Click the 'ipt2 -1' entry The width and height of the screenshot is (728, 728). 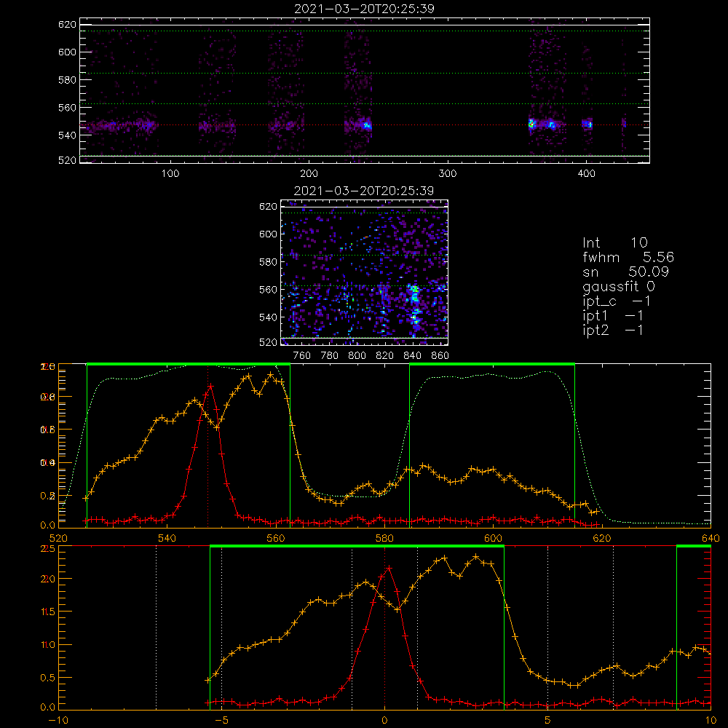click(x=613, y=330)
